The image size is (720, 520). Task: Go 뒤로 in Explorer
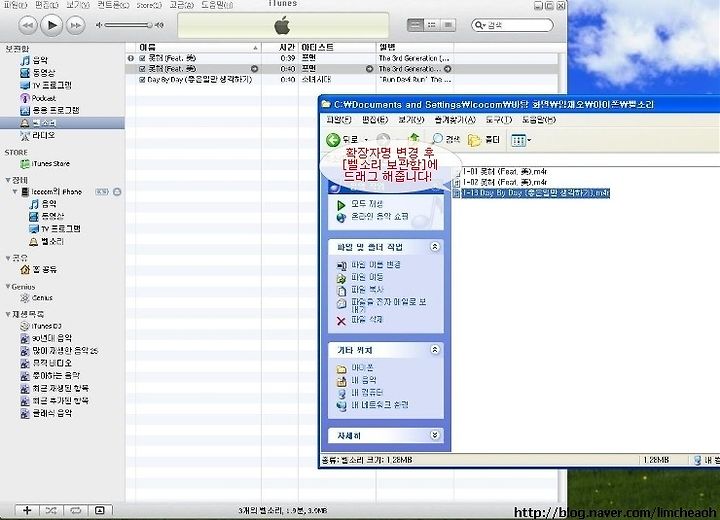(342, 140)
